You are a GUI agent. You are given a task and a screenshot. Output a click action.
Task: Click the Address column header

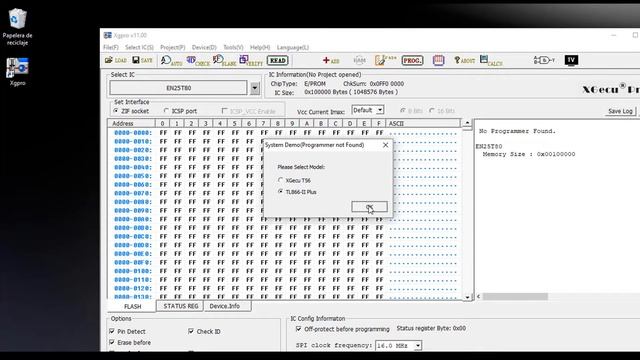pos(132,123)
